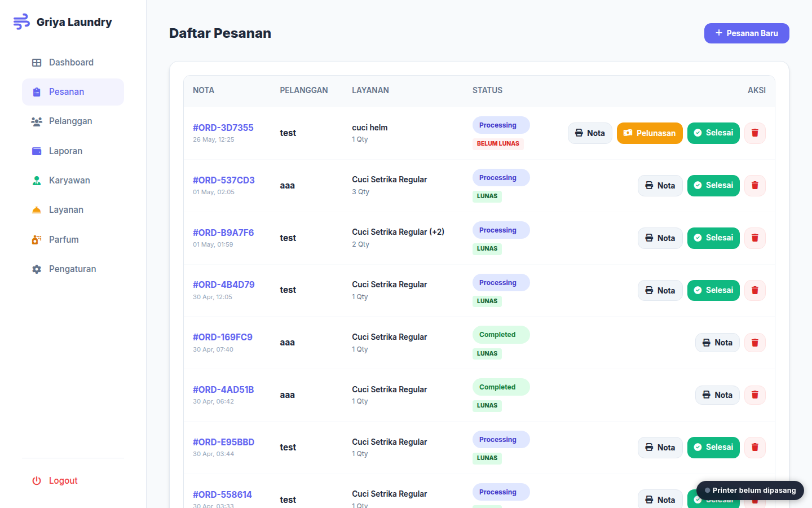Click Processing status of order #ORD-537CD3
This screenshot has height=508, width=812.
501,178
